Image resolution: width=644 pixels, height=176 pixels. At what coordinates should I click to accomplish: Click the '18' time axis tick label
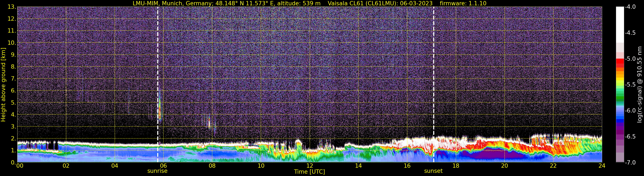456,166
